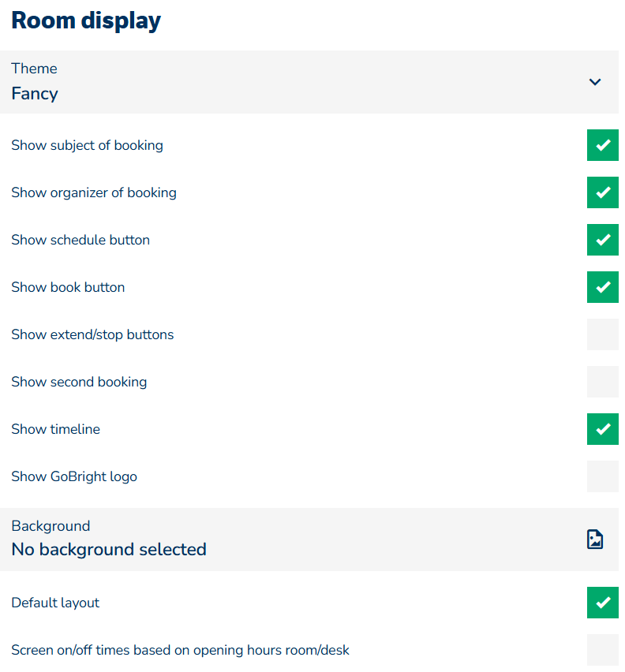Enable Show second booking checkbox

[x=602, y=382]
